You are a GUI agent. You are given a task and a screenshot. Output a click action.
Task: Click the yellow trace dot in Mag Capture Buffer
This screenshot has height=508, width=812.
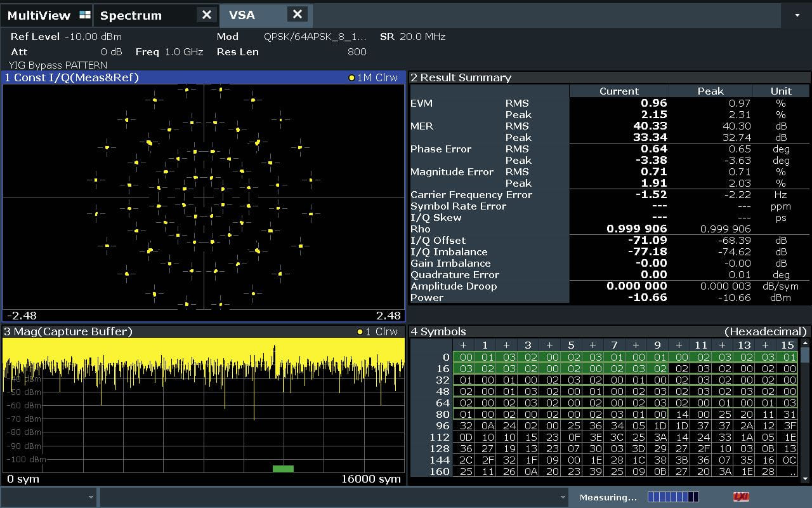360,331
